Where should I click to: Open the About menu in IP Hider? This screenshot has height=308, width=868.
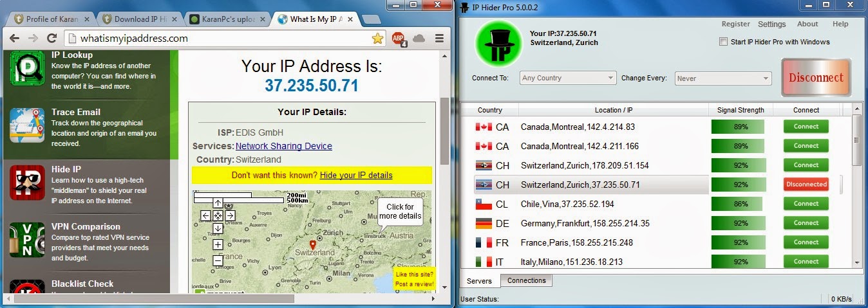tap(807, 24)
